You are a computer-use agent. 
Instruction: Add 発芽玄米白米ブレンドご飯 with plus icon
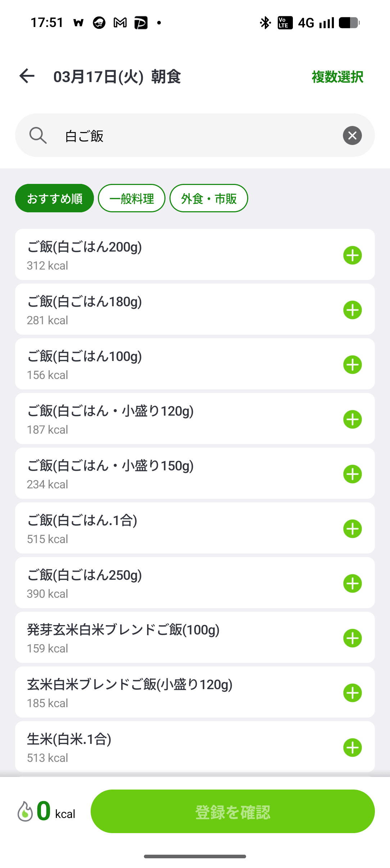[352, 638]
